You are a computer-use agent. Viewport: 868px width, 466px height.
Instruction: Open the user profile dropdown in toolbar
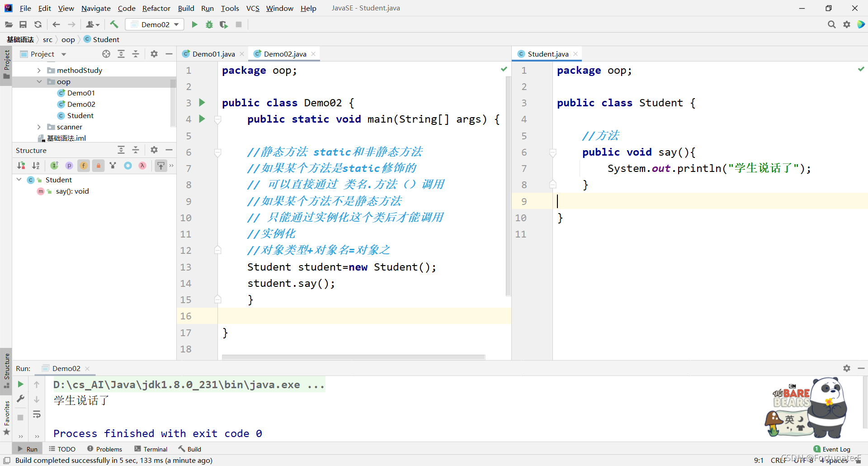coord(93,24)
